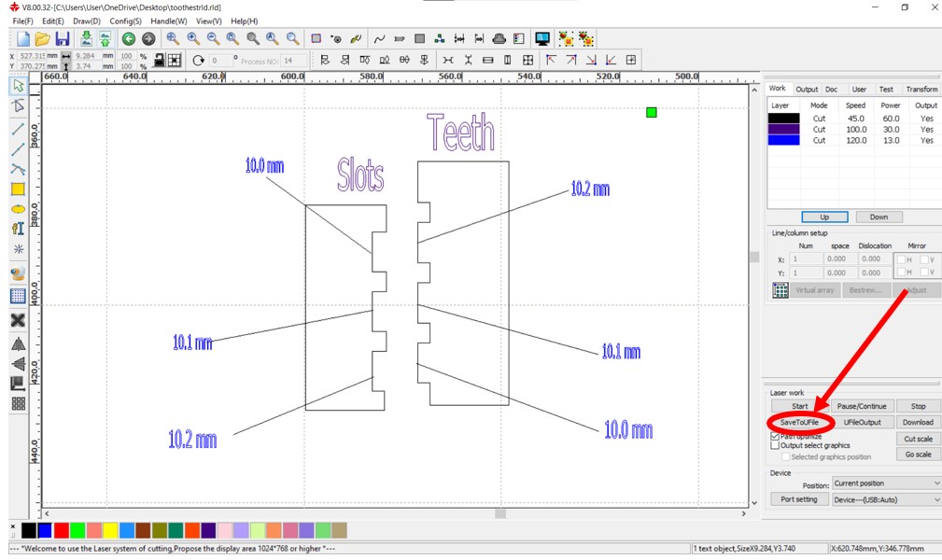
Task: Click the Save file icon
Action: (x=63, y=38)
